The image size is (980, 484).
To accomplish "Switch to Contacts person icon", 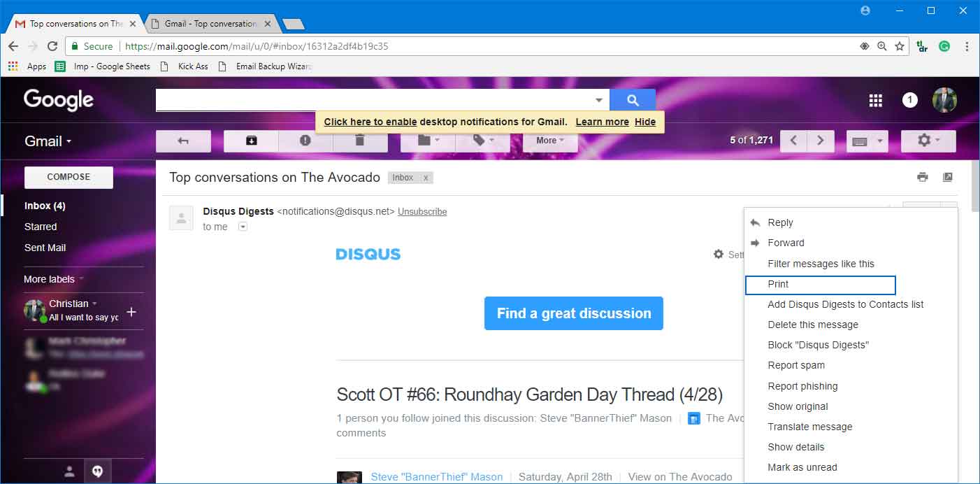I will pyautogui.click(x=69, y=471).
